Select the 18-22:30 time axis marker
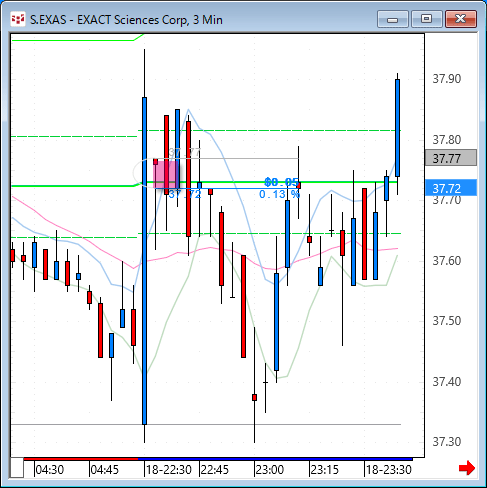Viewport: 487px width, 488px height. pos(169,470)
